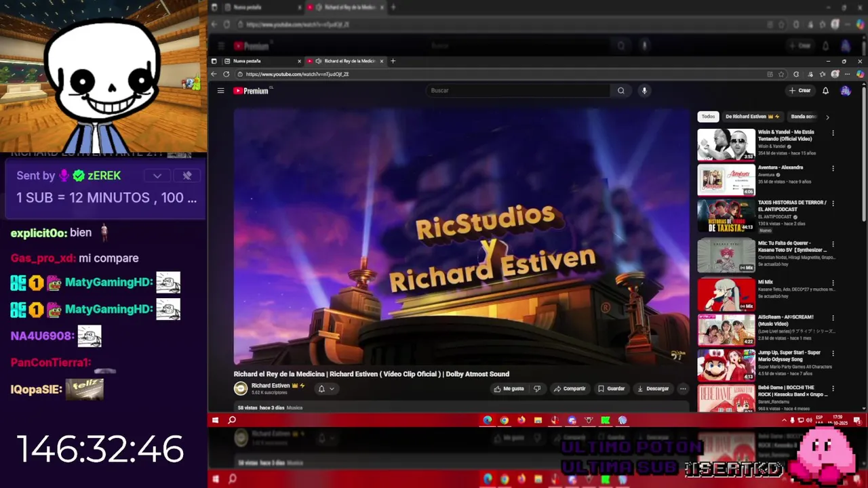Viewport: 868px width, 488px height.
Task: Open Richard Estiven channel avatar
Action: (240, 388)
